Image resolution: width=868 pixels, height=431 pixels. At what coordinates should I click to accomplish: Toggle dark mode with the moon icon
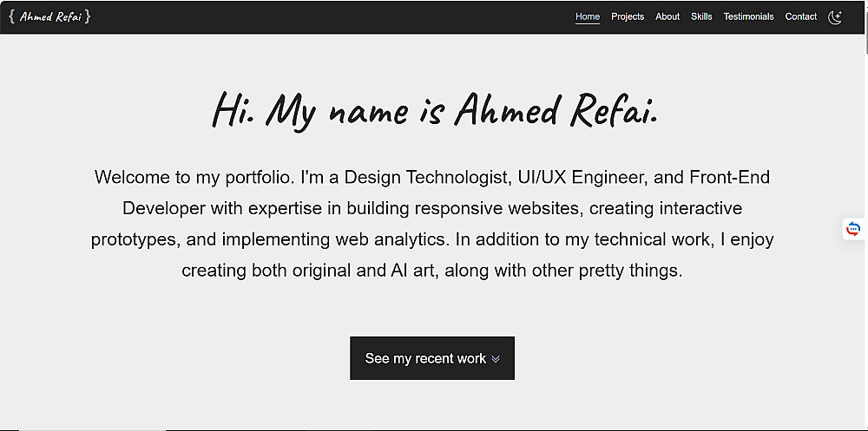[x=835, y=16]
